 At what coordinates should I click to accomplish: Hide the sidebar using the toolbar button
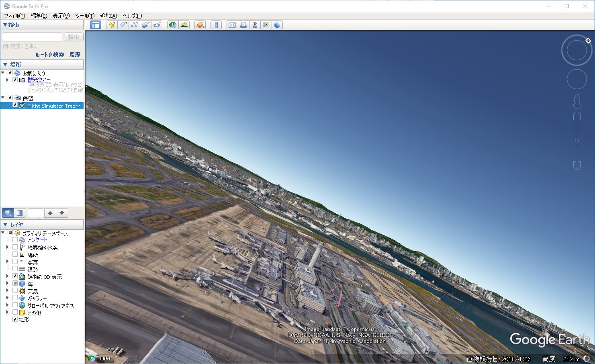point(95,25)
